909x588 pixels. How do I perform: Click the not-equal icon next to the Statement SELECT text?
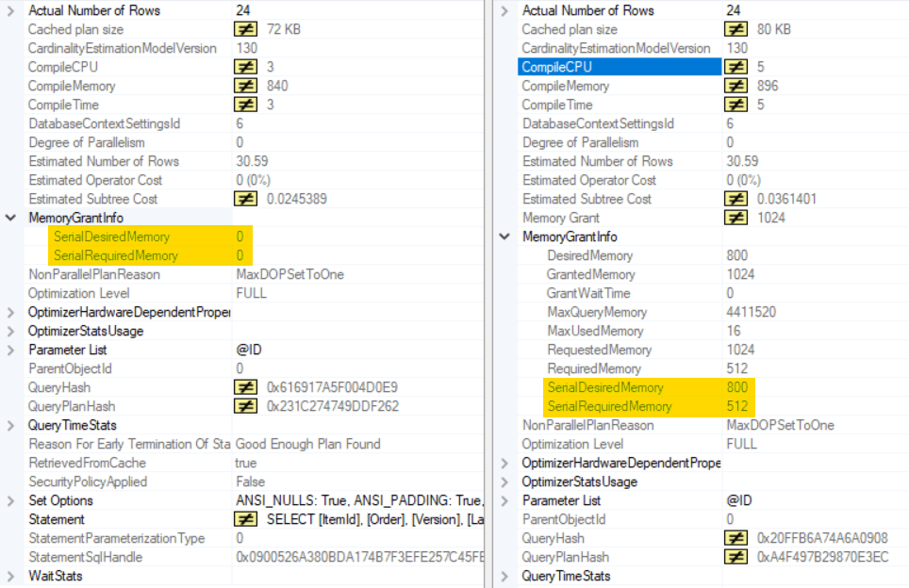click(x=245, y=519)
